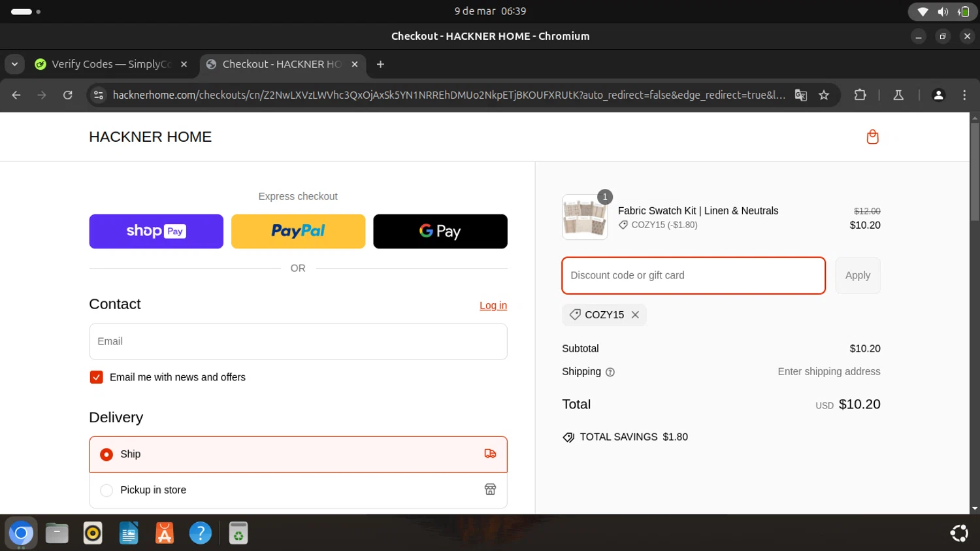Screen dimensions: 980x551
Task: Click the Fabric Swatch Kit product thumbnail
Action: click(x=585, y=217)
